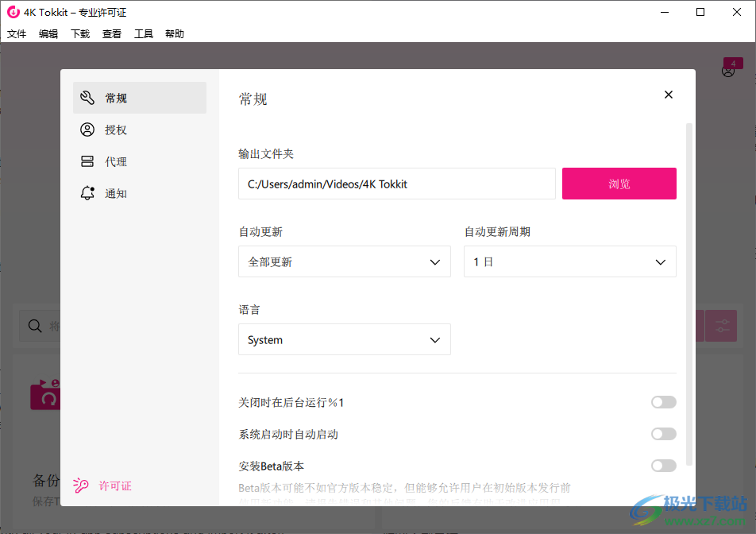Click the search magnifier icon behind dialog
Screen dimensions: 756x534
[35, 326]
